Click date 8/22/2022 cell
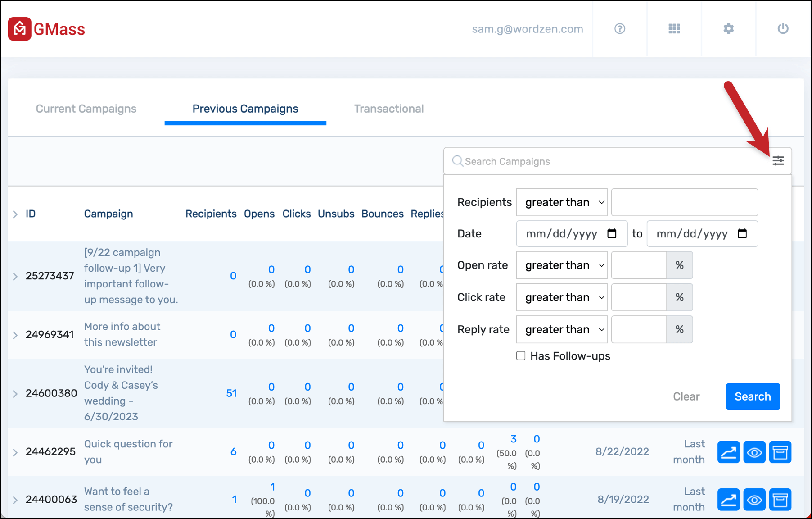The height and width of the screenshot is (519, 812). click(622, 451)
